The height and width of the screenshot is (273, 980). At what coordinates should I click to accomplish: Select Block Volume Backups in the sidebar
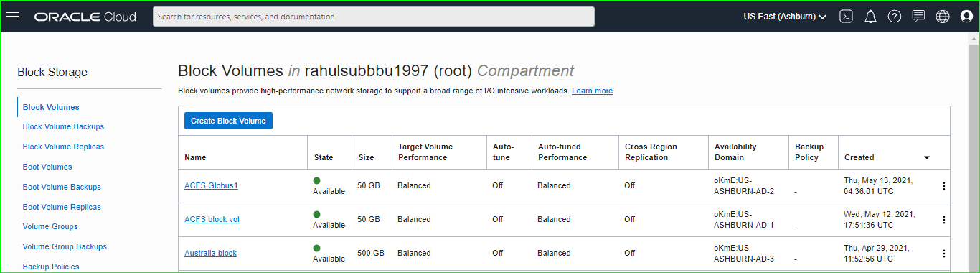pyautogui.click(x=63, y=126)
